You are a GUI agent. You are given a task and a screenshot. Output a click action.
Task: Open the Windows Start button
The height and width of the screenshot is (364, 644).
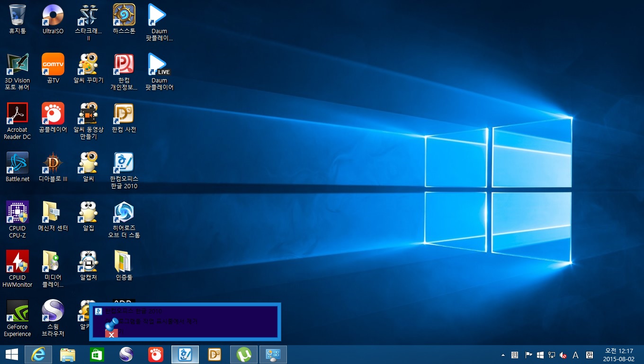tap(12, 355)
